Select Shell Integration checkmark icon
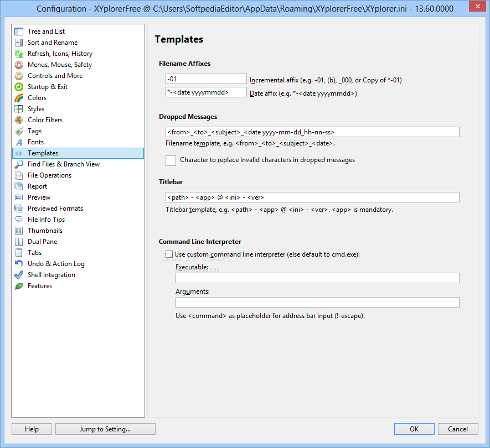This screenshot has height=448, width=490. (19, 275)
